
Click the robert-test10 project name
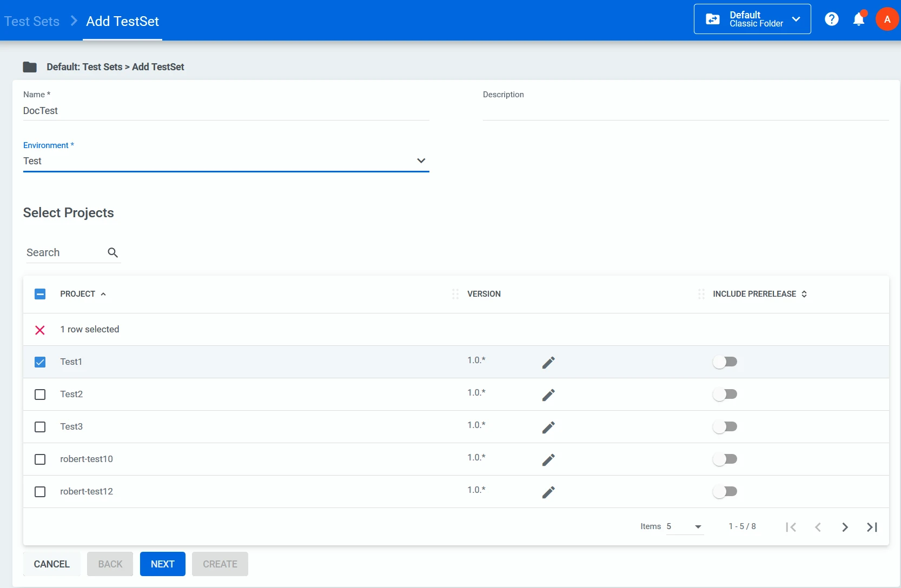(87, 459)
